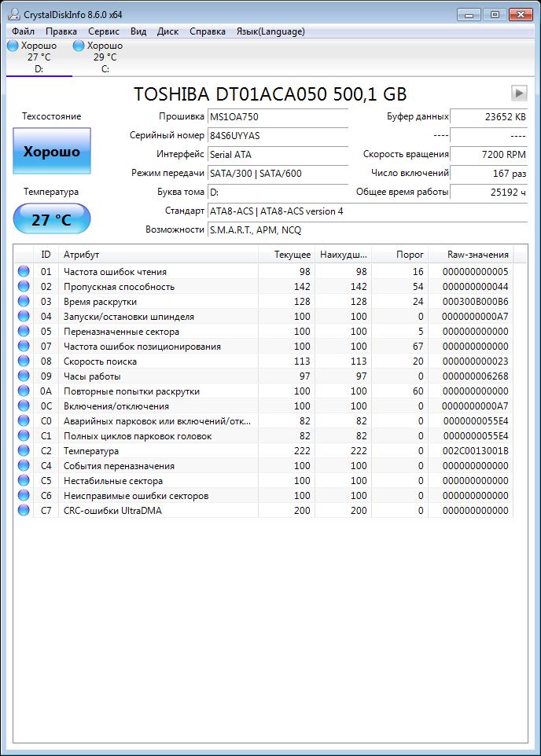Select row Нестабильные сектора
This screenshot has height=756, width=541.
tap(263, 481)
